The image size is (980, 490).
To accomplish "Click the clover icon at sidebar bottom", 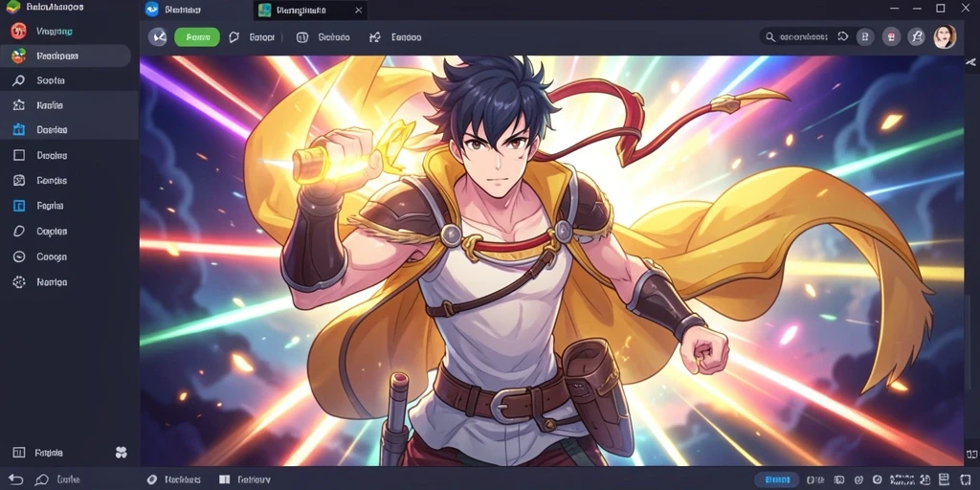I will click(x=122, y=452).
